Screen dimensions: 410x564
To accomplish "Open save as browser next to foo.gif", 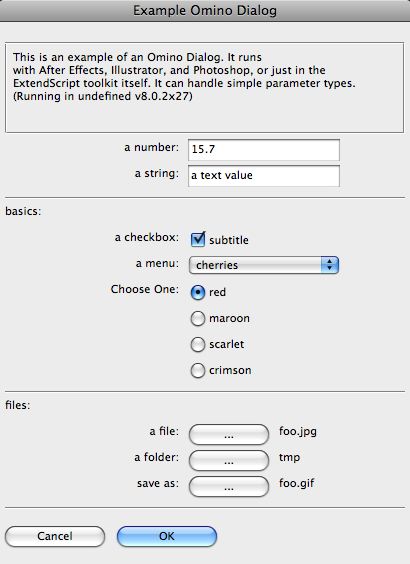I will pos(229,487).
